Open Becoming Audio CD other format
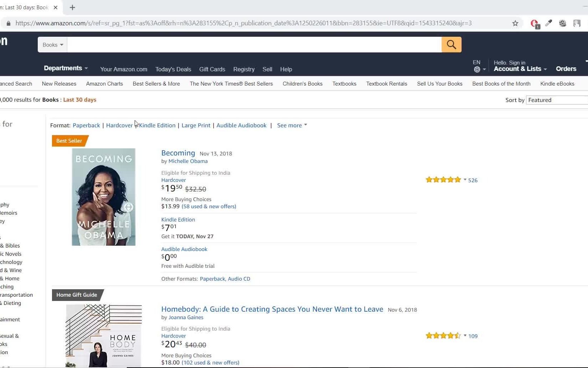This screenshot has width=588, height=368. pos(239,279)
